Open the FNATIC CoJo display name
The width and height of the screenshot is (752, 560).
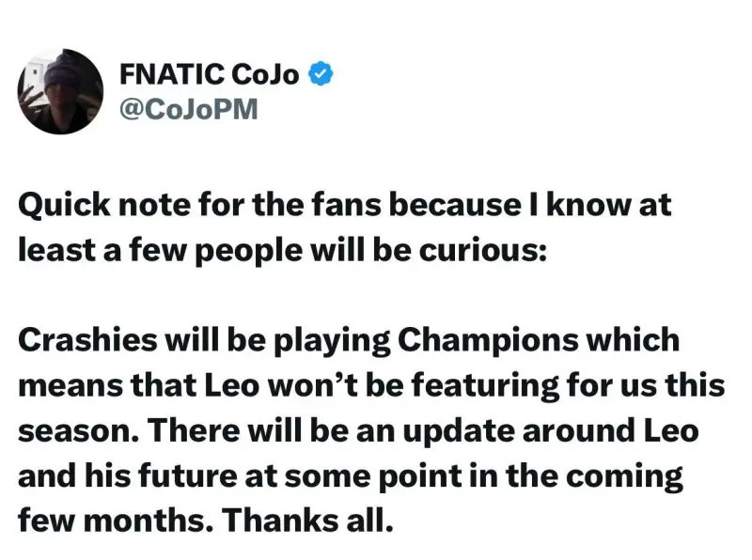click(x=209, y=74)
